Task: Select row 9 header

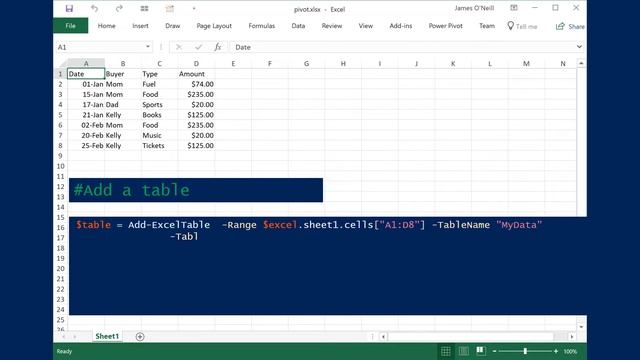Action: [60, 156]
